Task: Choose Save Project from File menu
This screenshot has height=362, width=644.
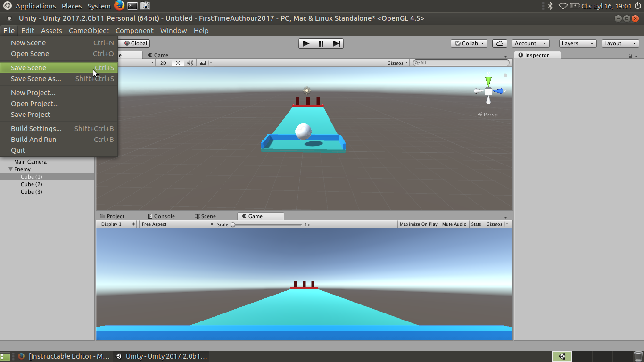Action: tap(58, 115)
